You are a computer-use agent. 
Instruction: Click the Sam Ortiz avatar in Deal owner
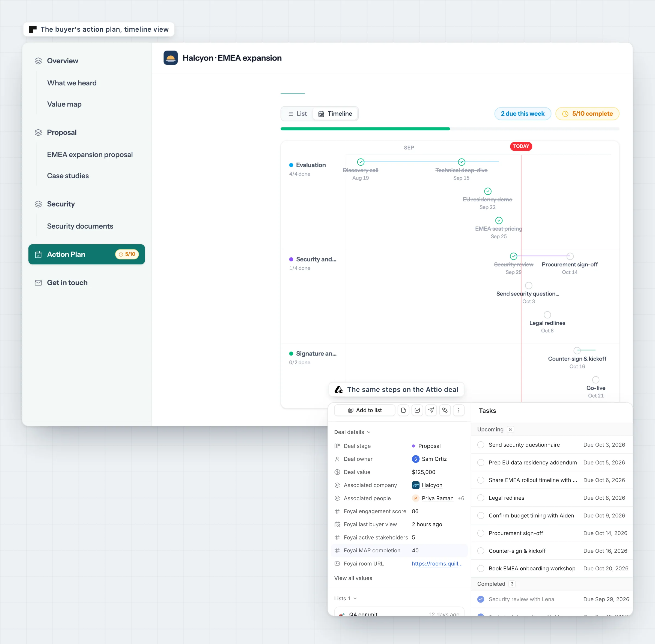pos(415,459)
